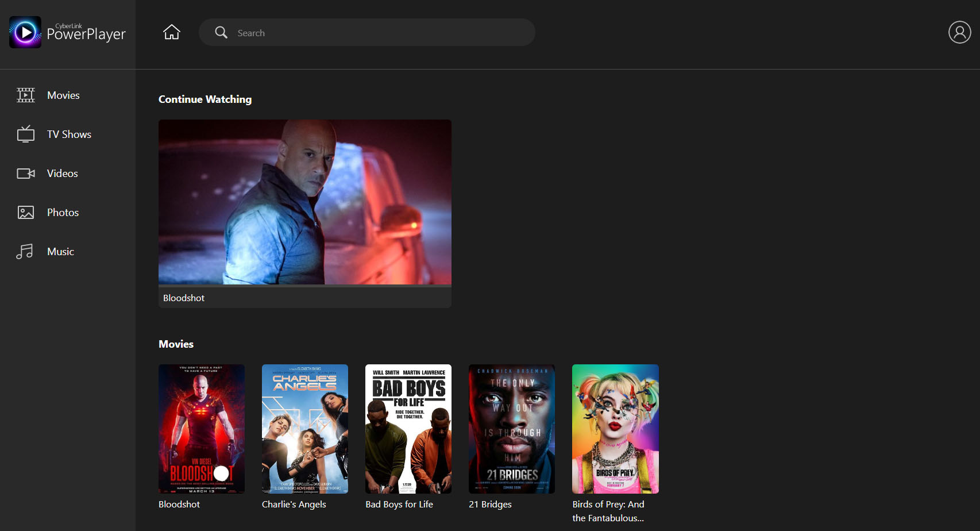This screenshot has width=980, height=531.
Task: Click the Bloodshot title under Continue Watching
Action: pos(184,298)
